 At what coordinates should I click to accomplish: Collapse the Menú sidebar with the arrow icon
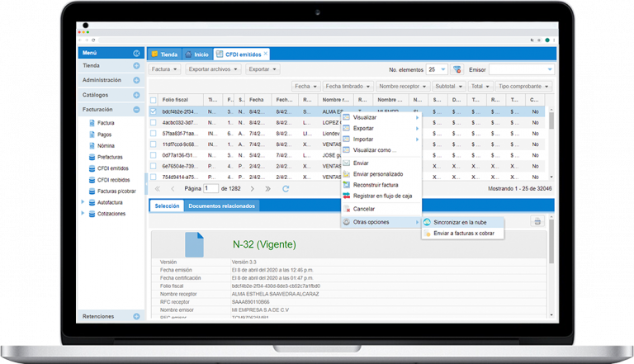click(136, 53)
